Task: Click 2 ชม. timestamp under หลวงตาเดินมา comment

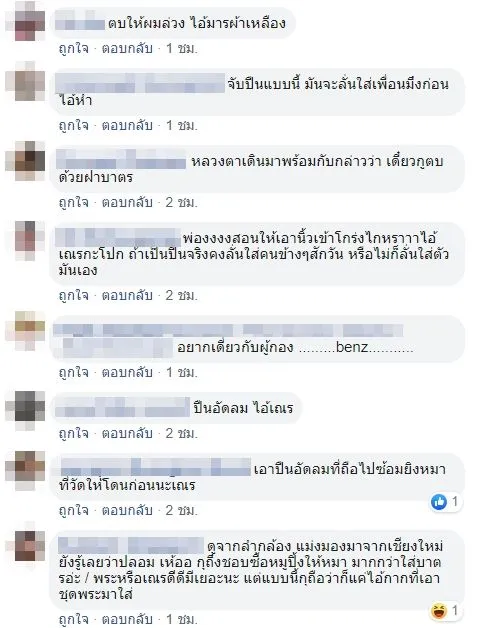Action: click(182, 202)
